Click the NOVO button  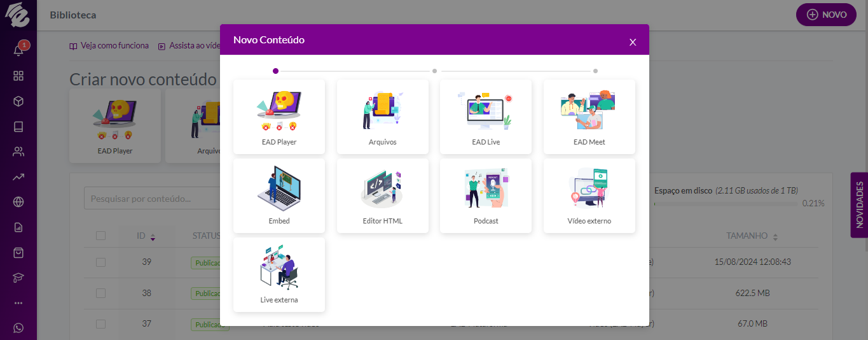coord(826,15)
